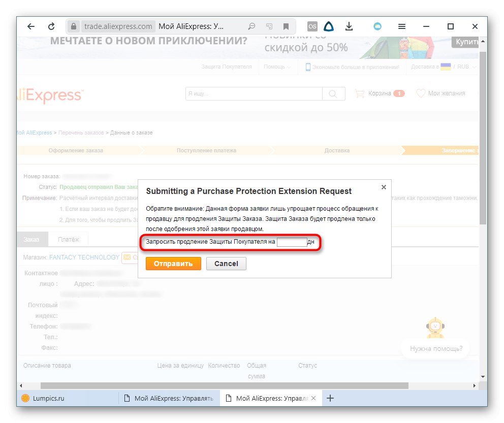This screenshot has height=423, width=504.
Task: Open the AliExpress shopping cart Корзина
Action: (379, 93)
